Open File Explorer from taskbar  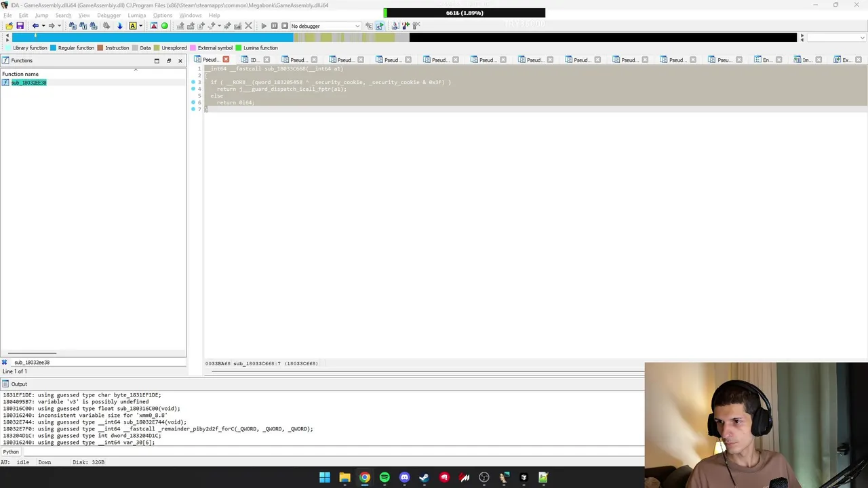[x=344, y=478]
